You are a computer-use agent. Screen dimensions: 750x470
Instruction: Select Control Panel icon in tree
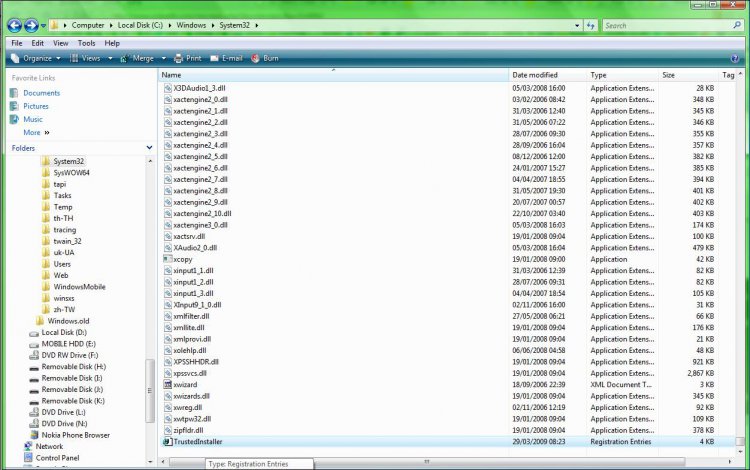point(28,458)
